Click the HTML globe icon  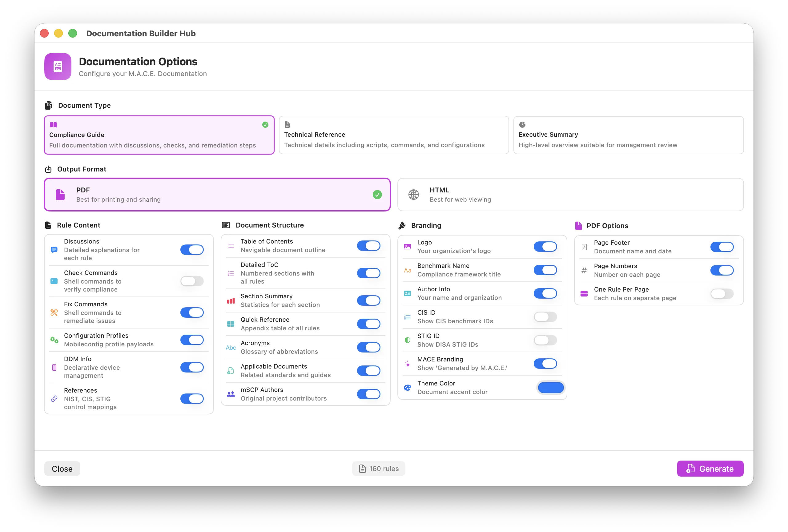click(413, 195)
